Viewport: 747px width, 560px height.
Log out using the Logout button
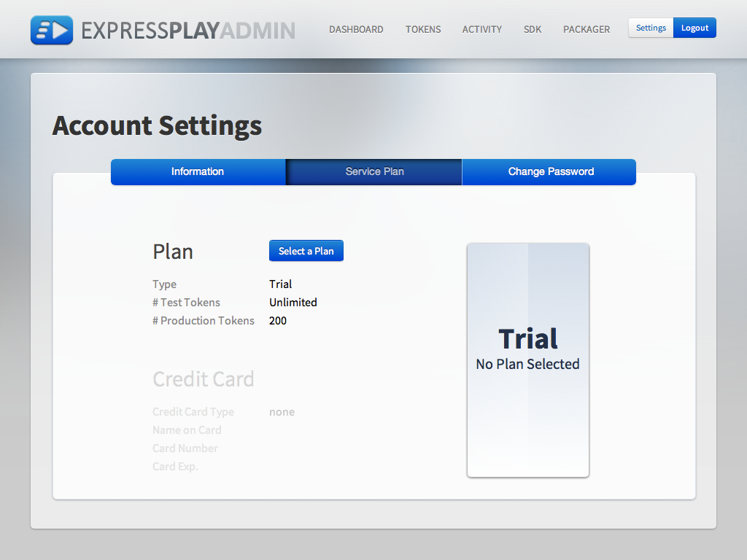coord(694,28)
